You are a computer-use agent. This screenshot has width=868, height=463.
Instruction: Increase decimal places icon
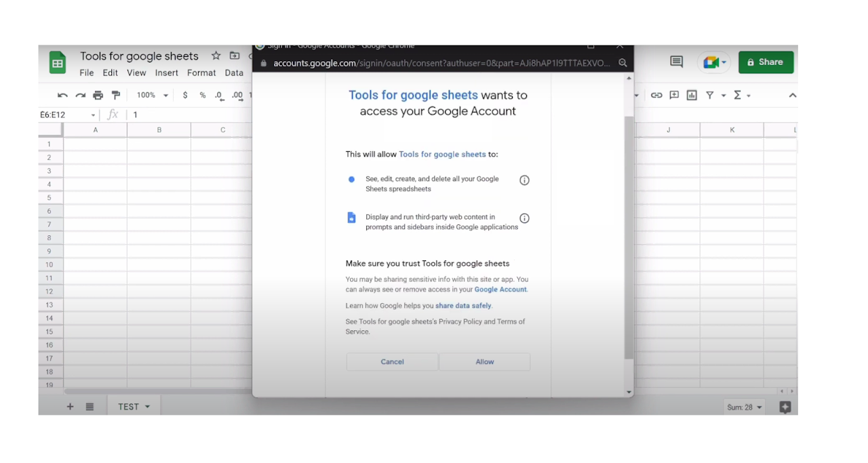pyautogui.click(x=237, y=96)
